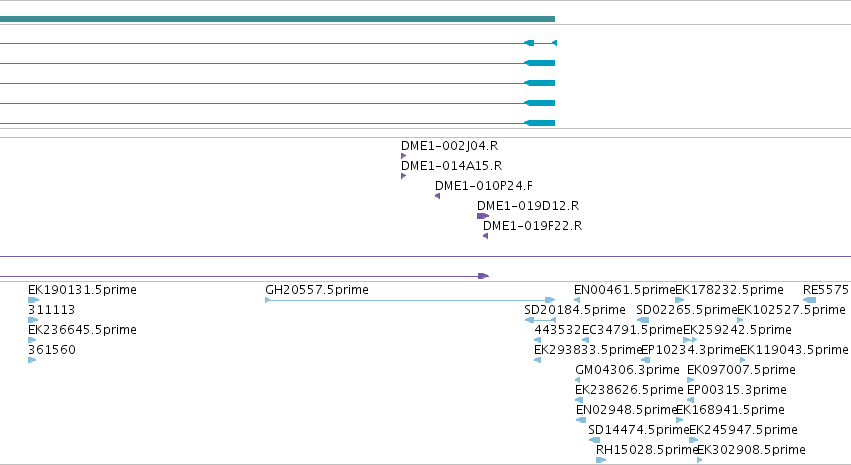851x465 pixels.
Task: Click the EK302908.5prime EST label
Action: point(751,451)
